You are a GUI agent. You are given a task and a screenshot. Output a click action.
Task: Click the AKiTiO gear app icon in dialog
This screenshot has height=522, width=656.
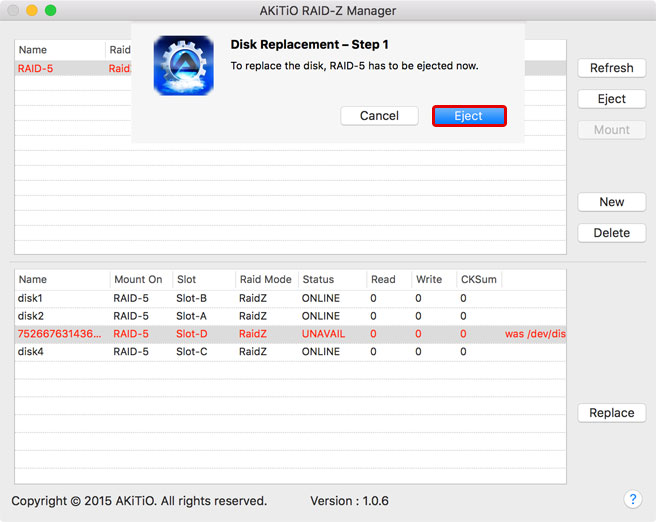[x=183, y=65]
